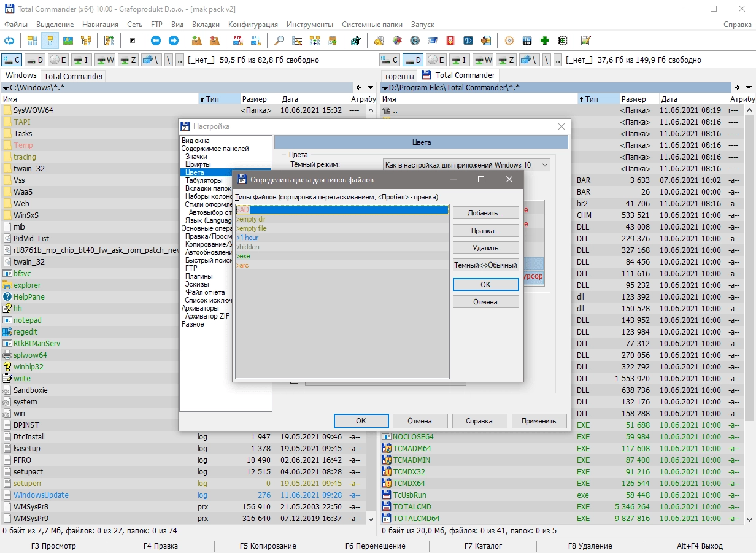Select the >exe file type entry
The width and height of the screenshot is (756, 553).
[342, 256]
